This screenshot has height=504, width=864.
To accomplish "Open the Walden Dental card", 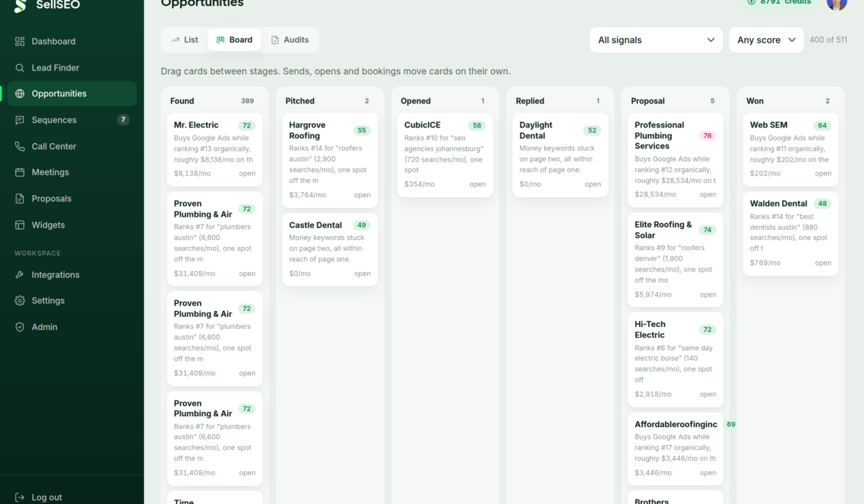I will tap(791, 233).
